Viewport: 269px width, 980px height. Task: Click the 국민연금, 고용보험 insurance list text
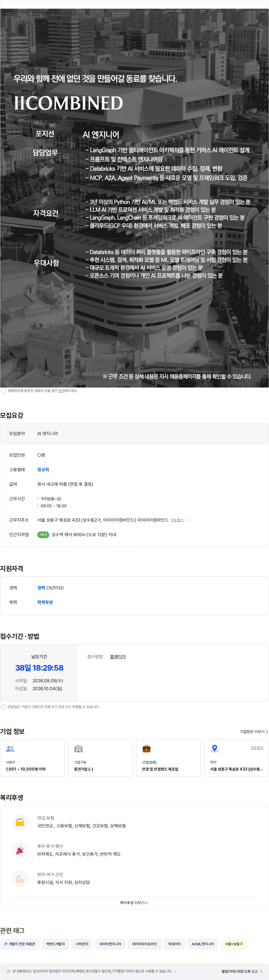coord(82,825)
